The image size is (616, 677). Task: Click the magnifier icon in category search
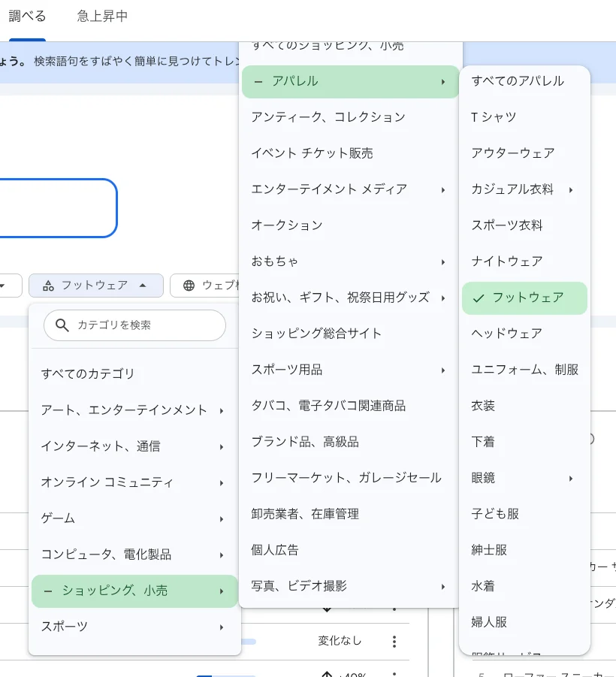pos(62,325)
